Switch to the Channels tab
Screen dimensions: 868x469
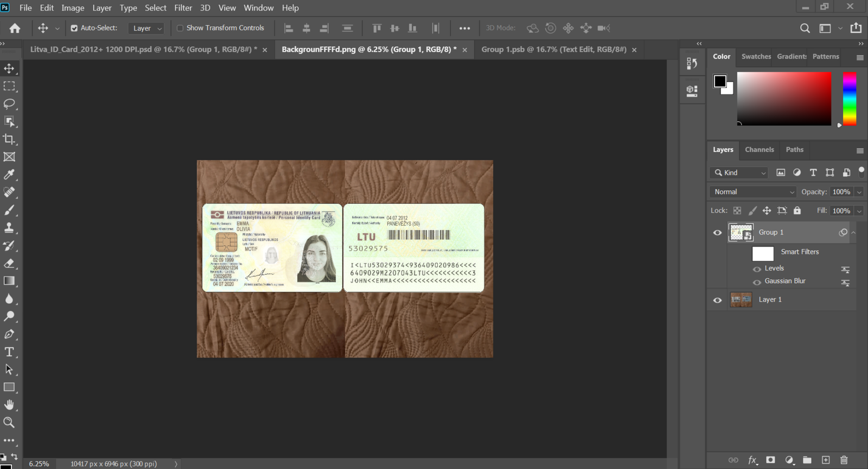[759, 150]
